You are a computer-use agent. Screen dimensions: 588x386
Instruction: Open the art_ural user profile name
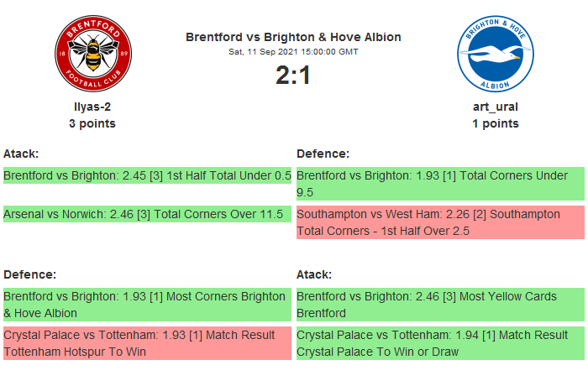[x=495, y=107]
